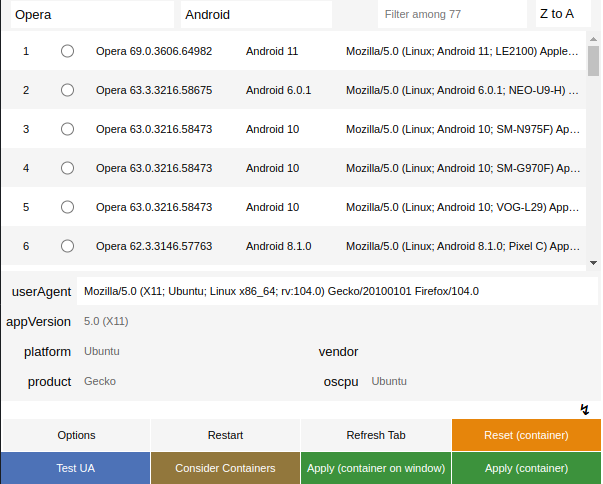Click the userAgent text field
Screen dimensions: 603x484
337,291
